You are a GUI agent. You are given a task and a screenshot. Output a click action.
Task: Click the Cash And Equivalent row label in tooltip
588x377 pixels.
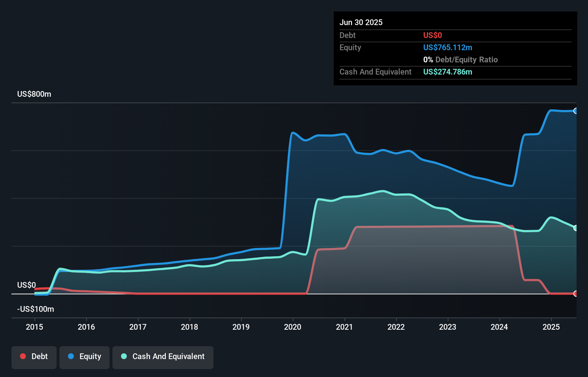tap(375, 72)
